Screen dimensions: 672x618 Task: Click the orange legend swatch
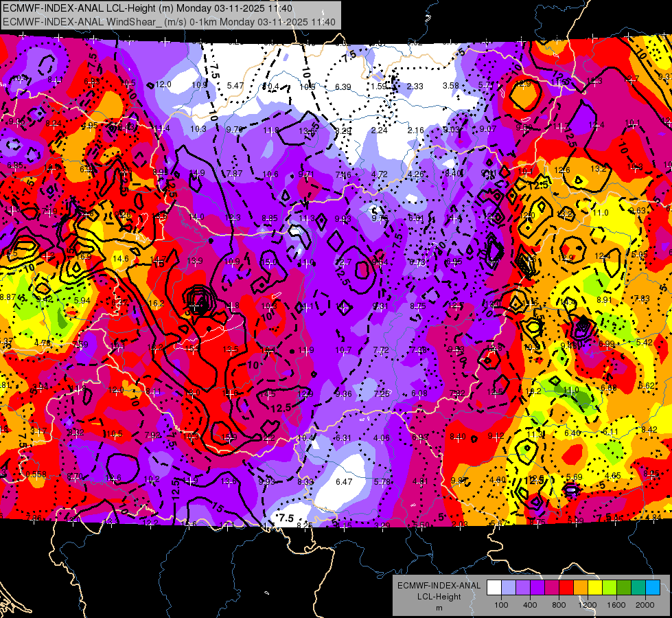point(581,588)
